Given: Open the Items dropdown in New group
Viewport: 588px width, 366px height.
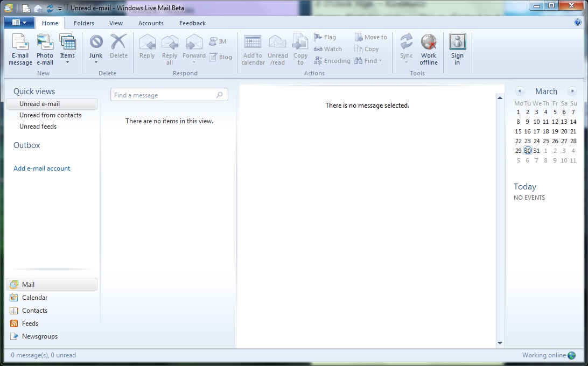Looking at the screenshot, I should point(67,49).
